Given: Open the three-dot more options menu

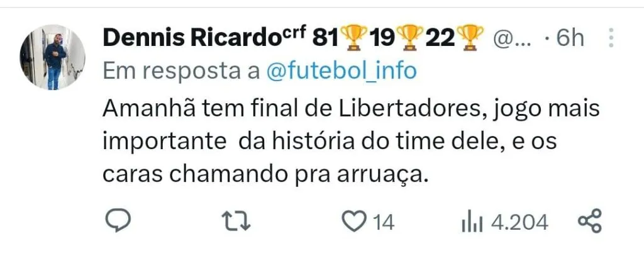Looking at the screenshot, I should click(611, 38).
